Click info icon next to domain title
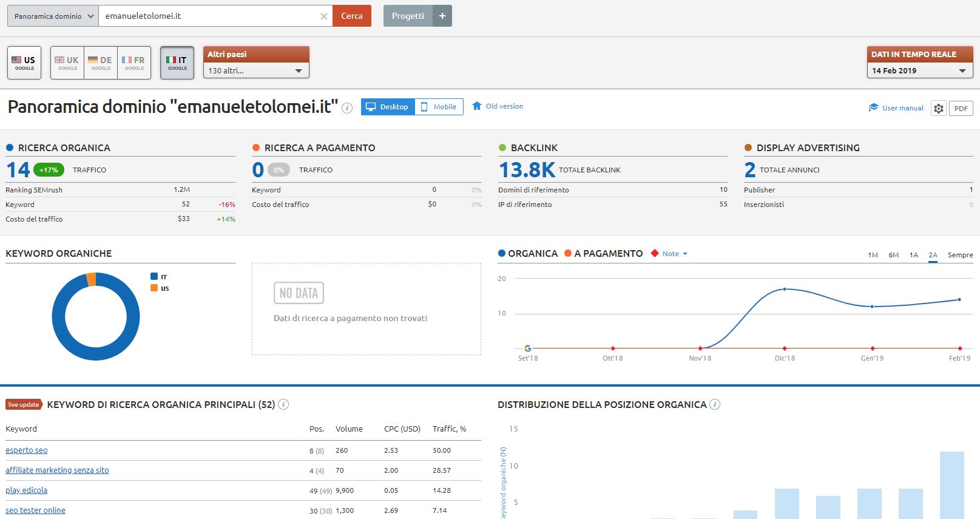Viewport: 980px width, 519px height. (x=347, y=108)
